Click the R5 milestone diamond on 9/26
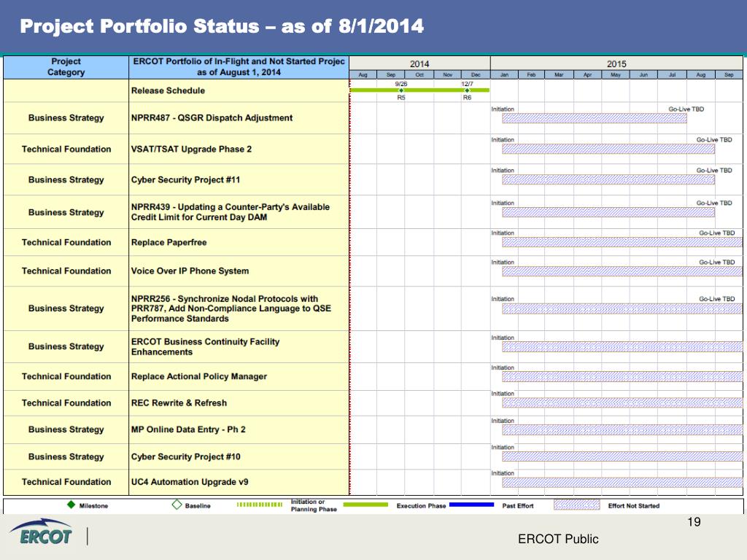The image size is (747, 560). pyautogui.click(x=401, y=90)
